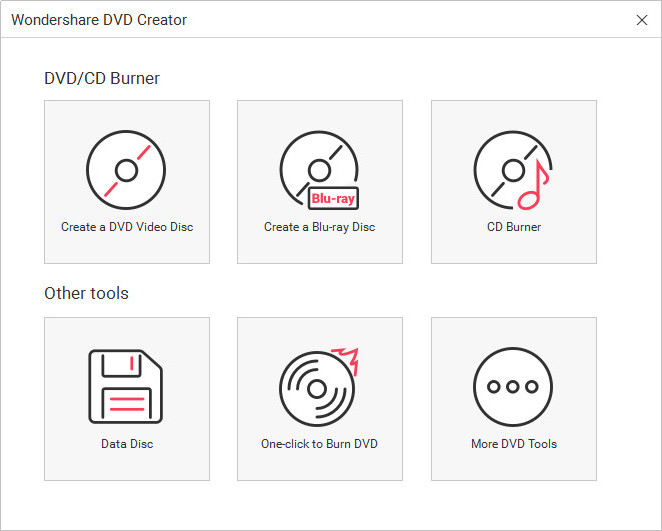Viewport: 662px width, 531px height.
Task: Click the DVD Video Disc icon
Action: [126, 170]
